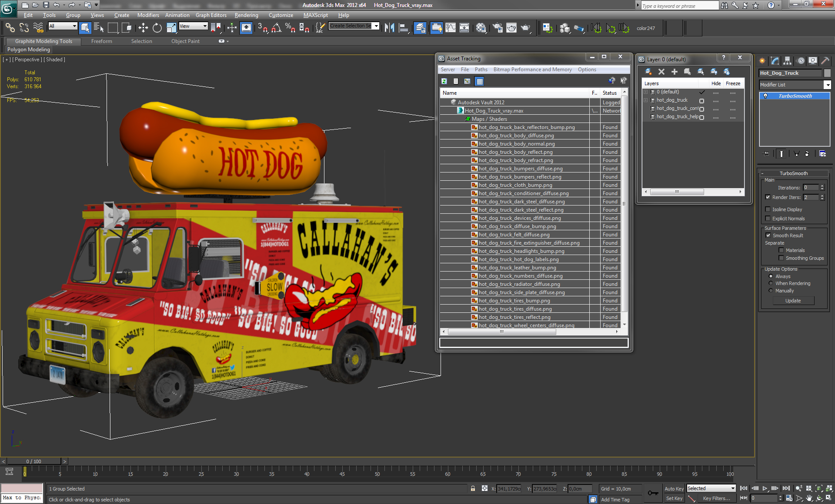This screenshot has width=835, height=504.
Task: Toggle the Percent Snap icon
Action: pos(290,28)
